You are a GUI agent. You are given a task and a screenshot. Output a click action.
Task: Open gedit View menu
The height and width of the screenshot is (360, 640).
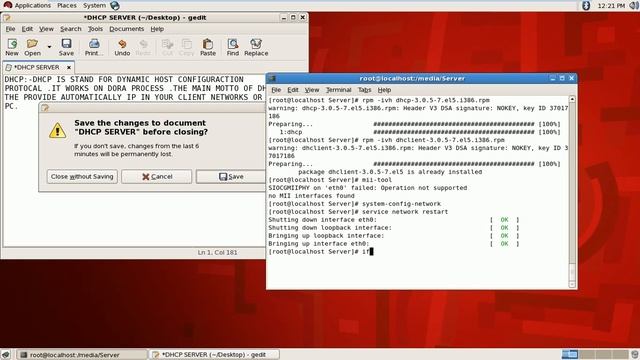pyautogui.click(x=46, y=29)
